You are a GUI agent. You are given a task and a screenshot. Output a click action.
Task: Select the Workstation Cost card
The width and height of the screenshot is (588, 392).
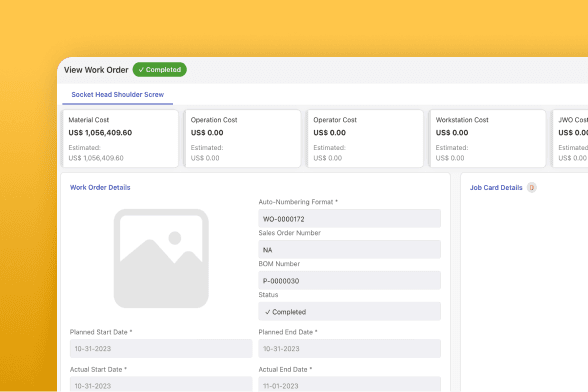[488, 138]
